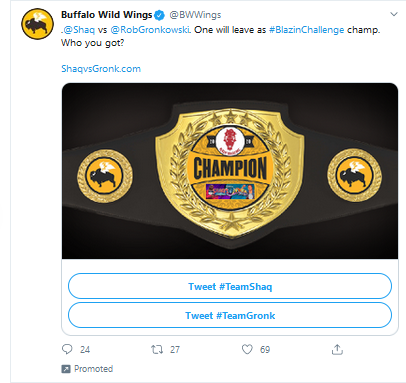Open the @RobGronkowski mention link
Screen dimensions: 406x383
click(150, 30)
